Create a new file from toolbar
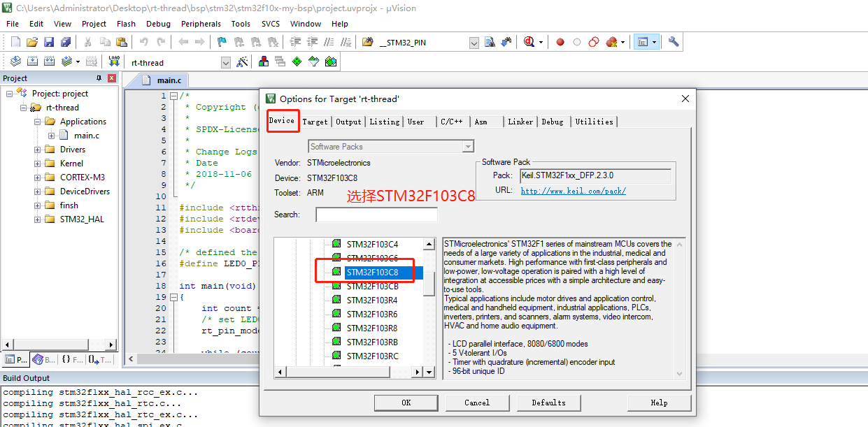This screenshot has height=427, width=868. pyautogui.click(x=15, y=42)
